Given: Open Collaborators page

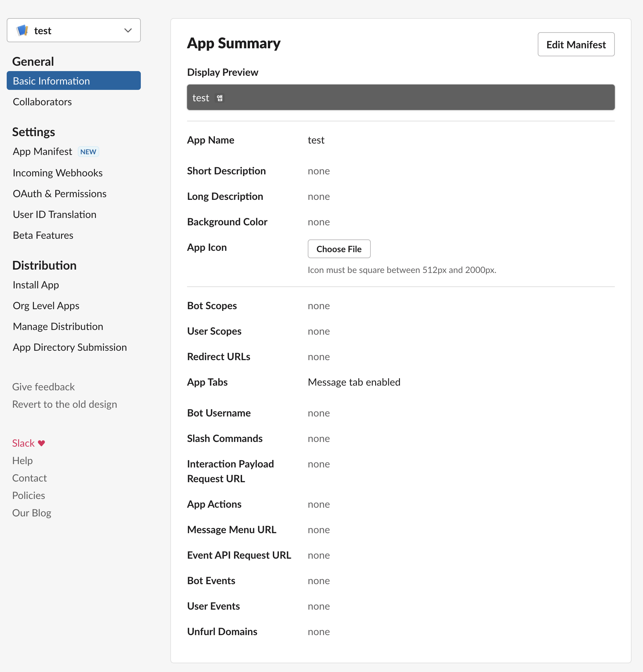Looking at the screenshot, I should pos(42,102).
